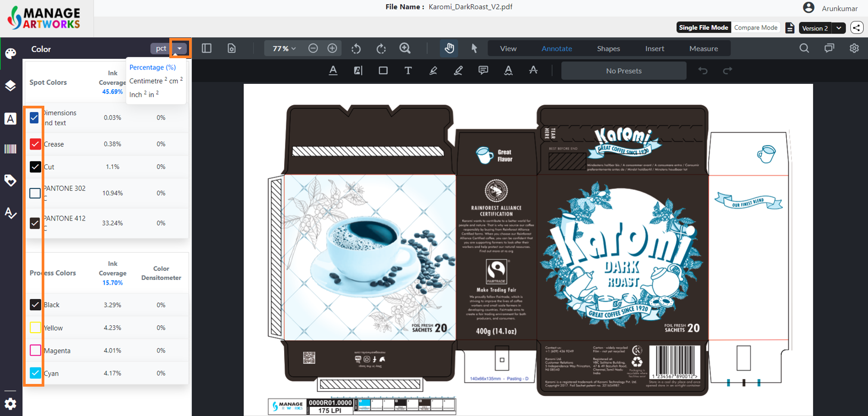Toggle the Cut spot color checkbox
The height and width of the screenshot is (416, 868).
point(35,167)
